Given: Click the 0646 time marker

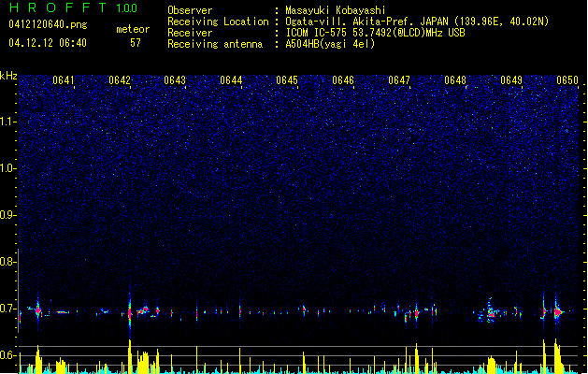Looking at the screenshot, I should point(343,80).
